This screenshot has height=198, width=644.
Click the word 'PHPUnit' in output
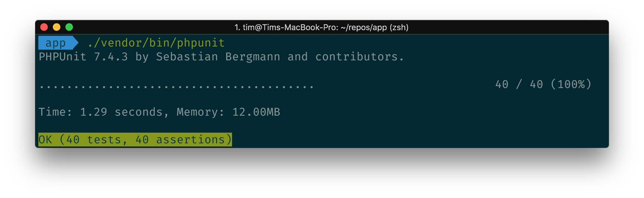pyautogui.click(x=63, y=57)
